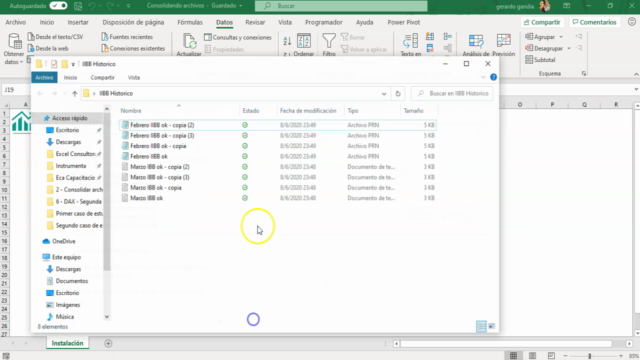Switch Explorer to large icons view
Screen dimensions: 640x360
[x=492, y=326]
